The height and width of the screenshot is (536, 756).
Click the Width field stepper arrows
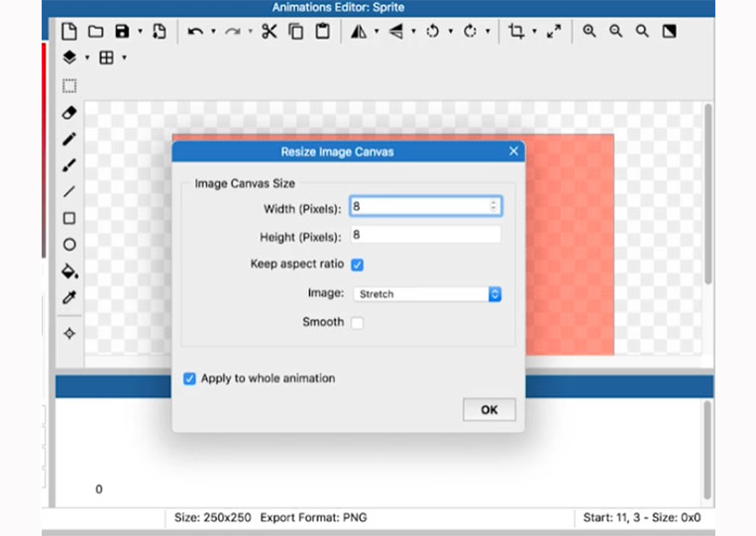point(493,206)
